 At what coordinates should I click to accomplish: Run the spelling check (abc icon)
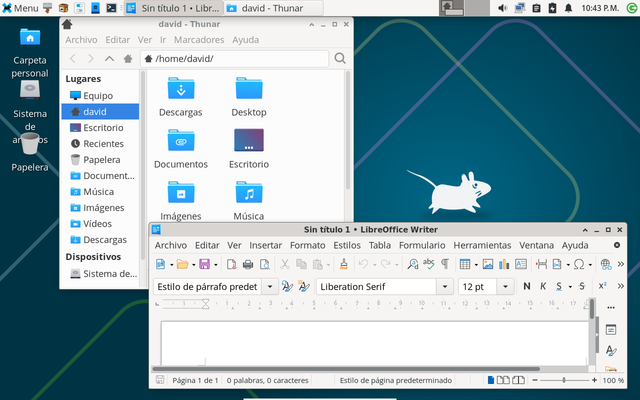pyautogui.click(x=429, y=264)
